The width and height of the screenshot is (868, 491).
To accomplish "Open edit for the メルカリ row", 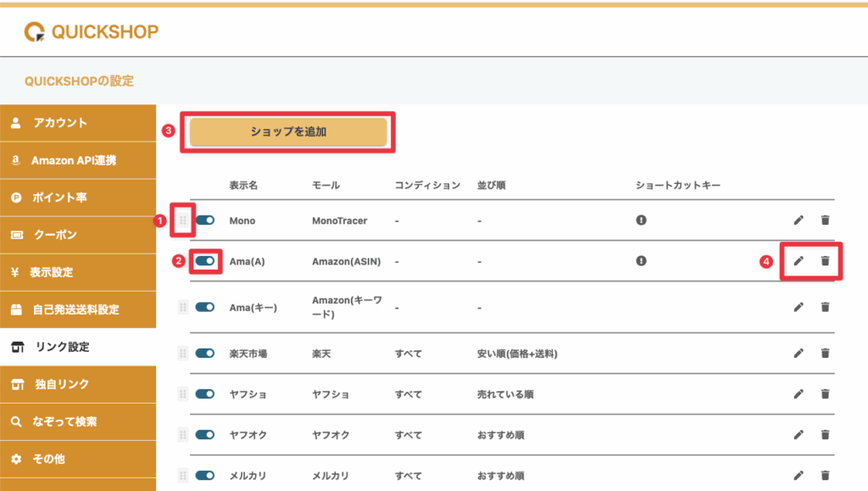I will click(x=798, y=476).
